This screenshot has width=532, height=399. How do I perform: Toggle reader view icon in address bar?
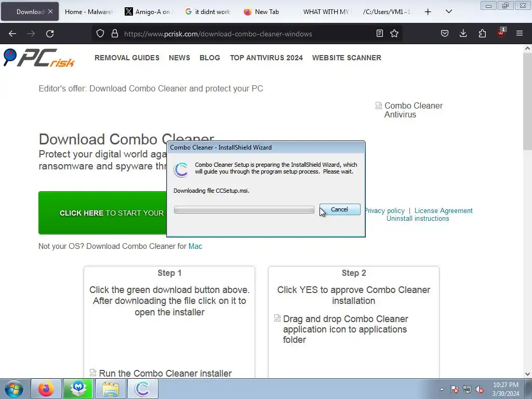pyautogui.click(x=380, y=33)
